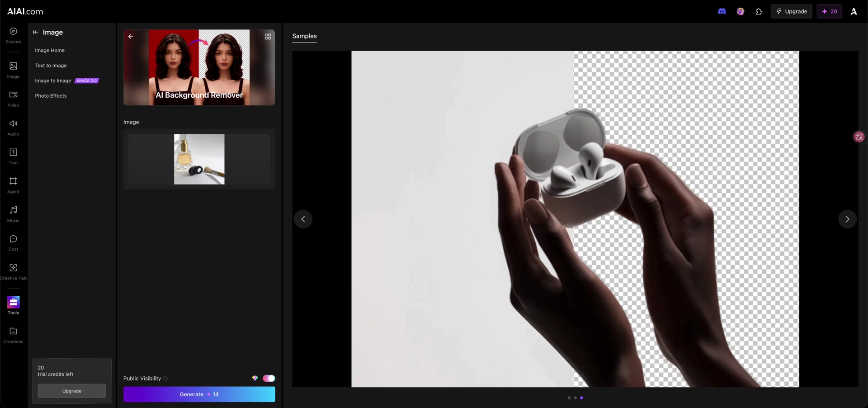Screen dimensions: 868x408
Task: Select the second sample pagination dot
Action: (x=575, y=398)
